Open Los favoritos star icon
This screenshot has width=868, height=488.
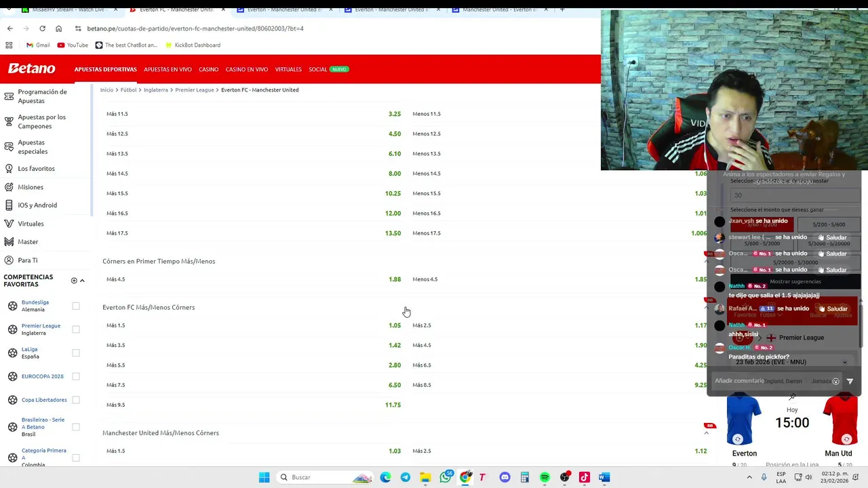(9, 168)
